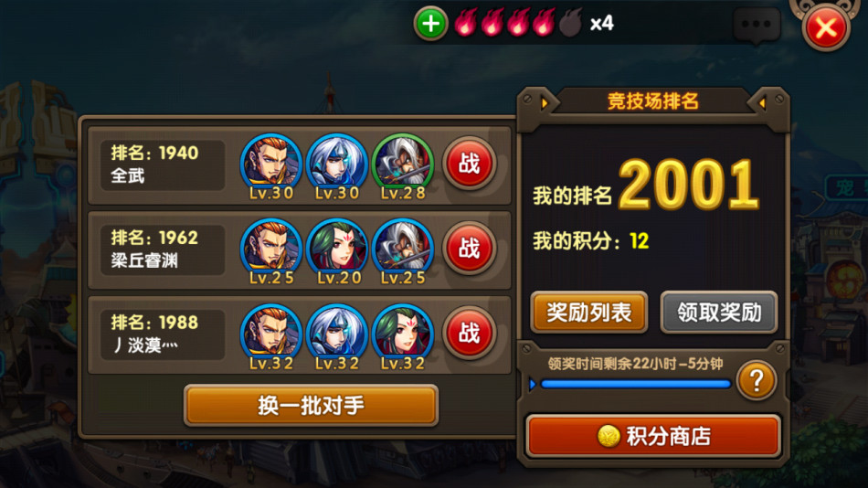Battle opponent ranked 1988

[x=470, y=333]
